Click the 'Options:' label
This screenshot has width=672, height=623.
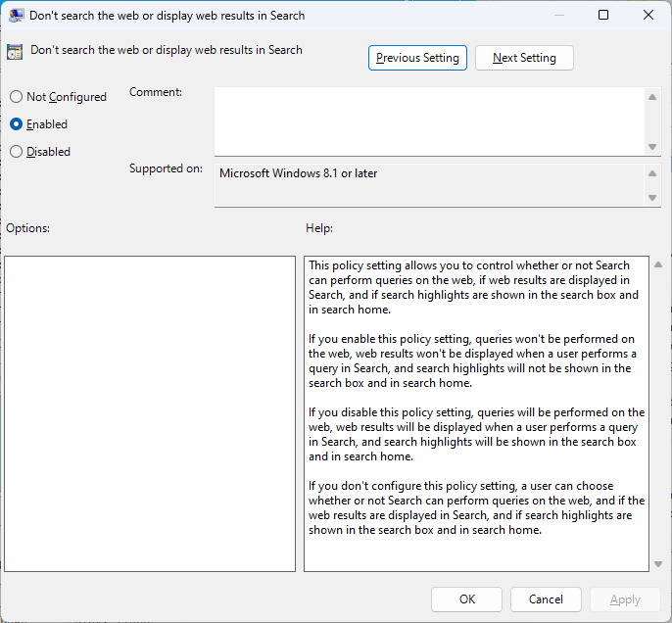27,228
